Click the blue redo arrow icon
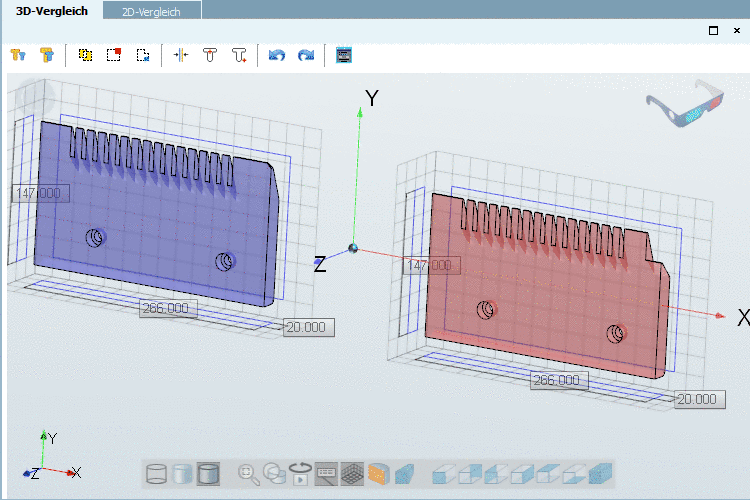 point(306,56)
